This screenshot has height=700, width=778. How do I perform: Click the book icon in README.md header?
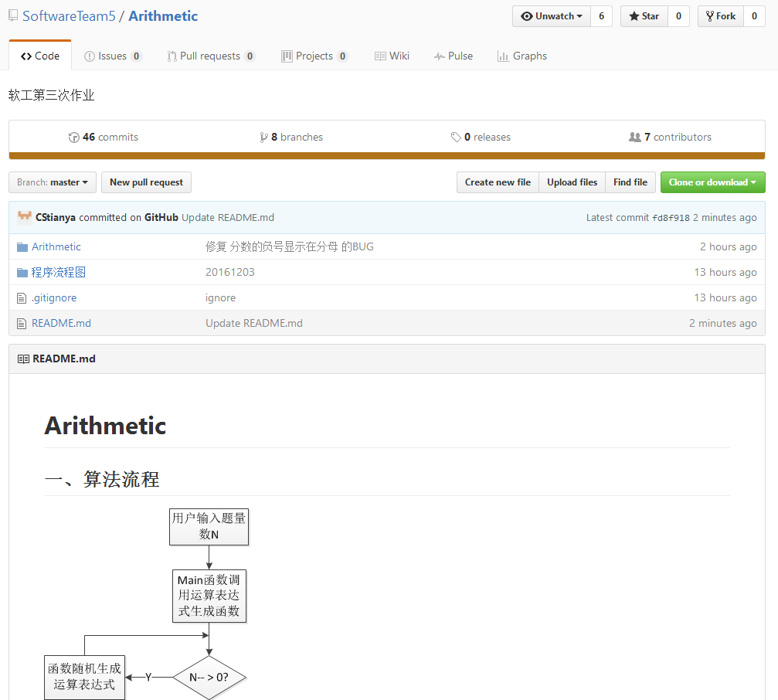(x=23, y=358)
